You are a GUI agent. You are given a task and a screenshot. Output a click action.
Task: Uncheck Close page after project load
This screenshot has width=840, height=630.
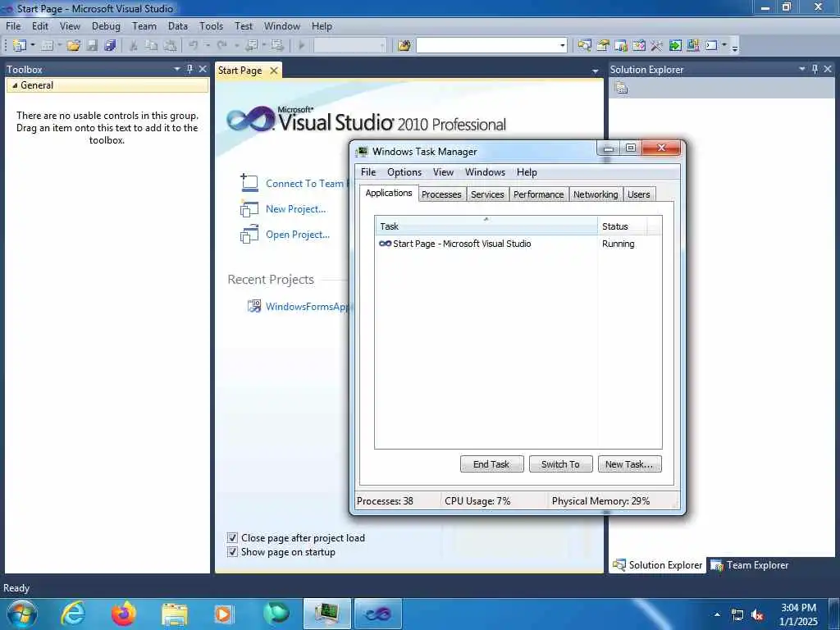[232, 537]
